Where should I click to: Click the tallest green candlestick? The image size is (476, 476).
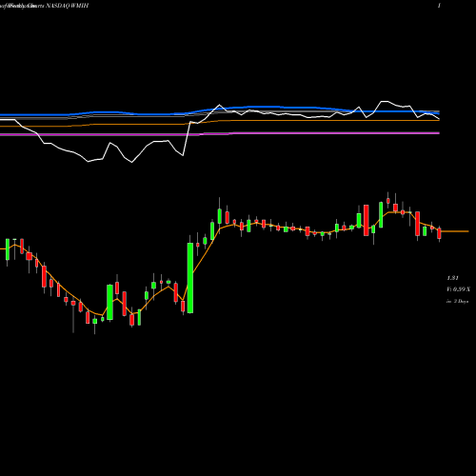tap(190, 278)
